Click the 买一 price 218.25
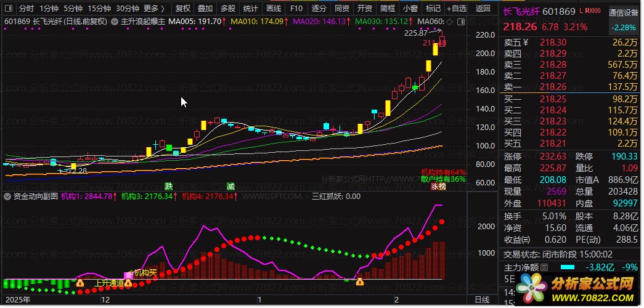The width and height of the screenshot is (644, 308). click(x=553, y=99)
